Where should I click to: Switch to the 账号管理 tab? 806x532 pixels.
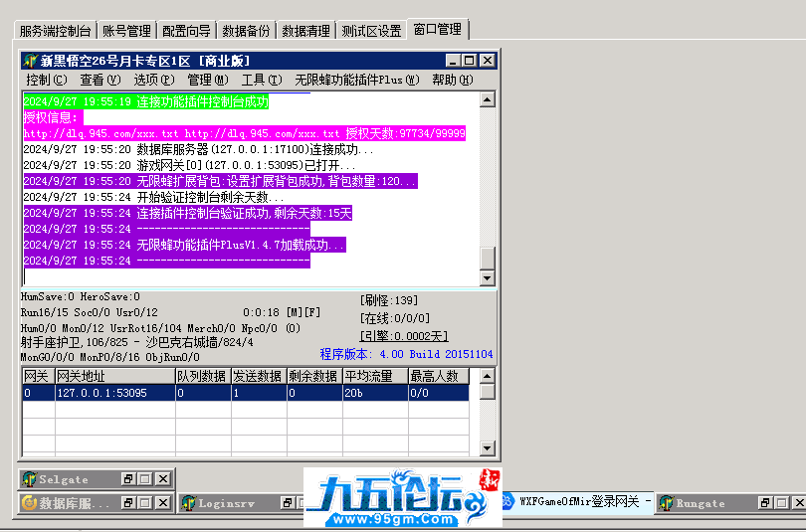pos(126,31)
